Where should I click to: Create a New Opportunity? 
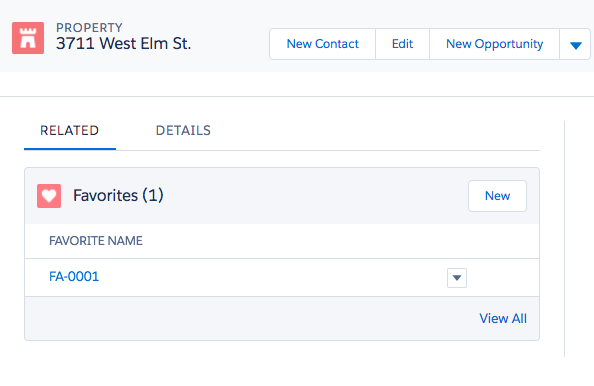click(494, 44)
